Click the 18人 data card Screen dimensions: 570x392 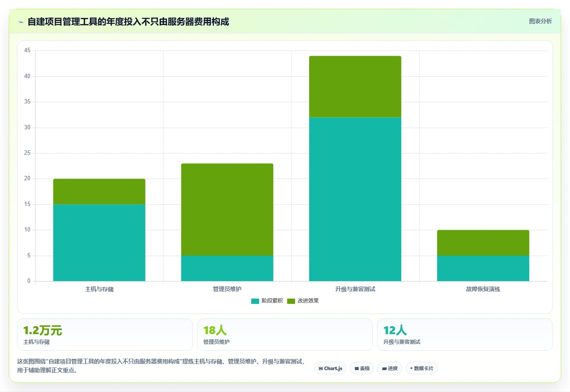click(285, 335)
